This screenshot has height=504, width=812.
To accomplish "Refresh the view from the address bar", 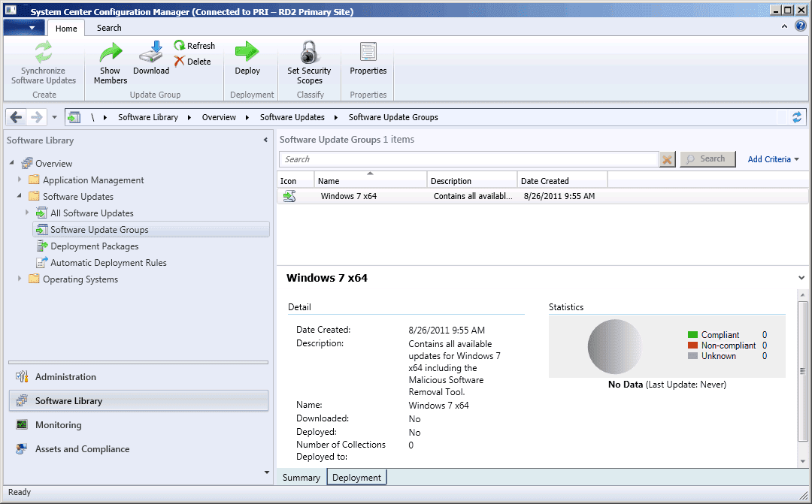I will [796, 117].
